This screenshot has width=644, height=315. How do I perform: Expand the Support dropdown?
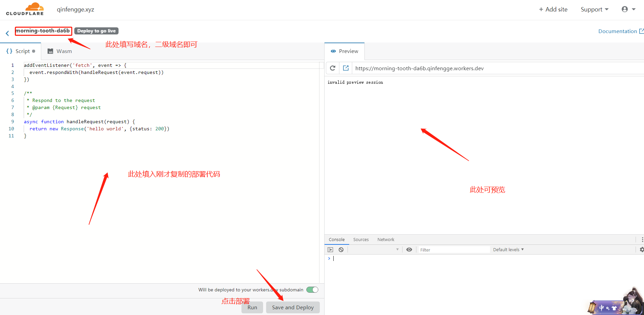pyautogui.click(x=594, y=9)
